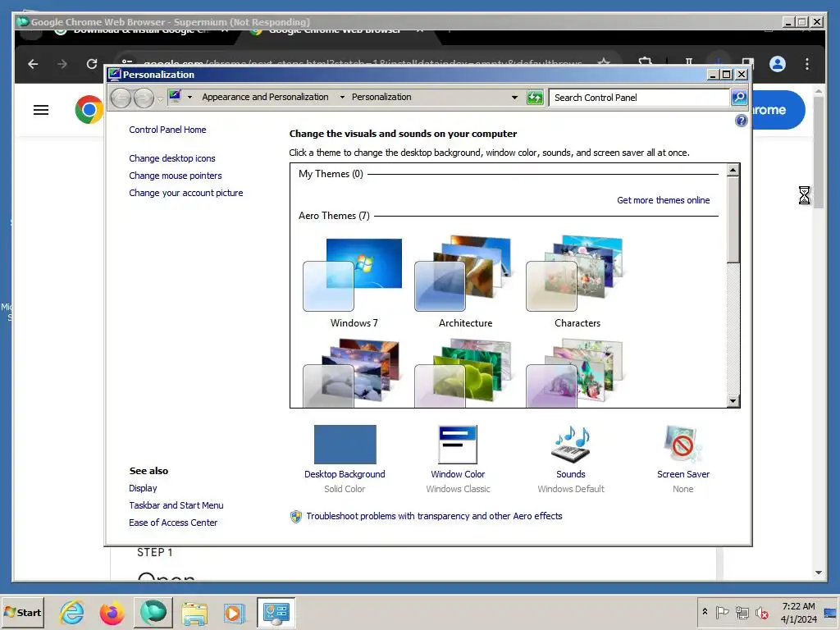Image resolution: width=840 pixels, height=630 pixels.
Task: Show hidden tray icons arrow
Action: (705, 612)
